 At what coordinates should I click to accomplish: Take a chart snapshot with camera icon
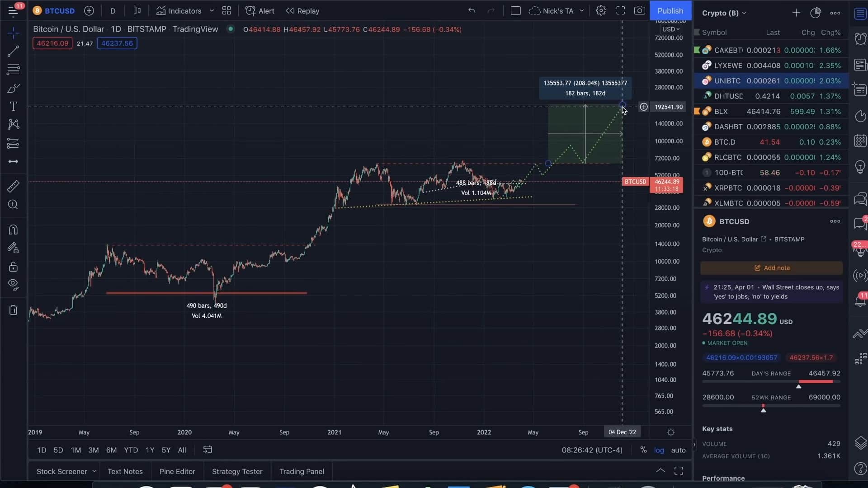(x=639, y=11)
